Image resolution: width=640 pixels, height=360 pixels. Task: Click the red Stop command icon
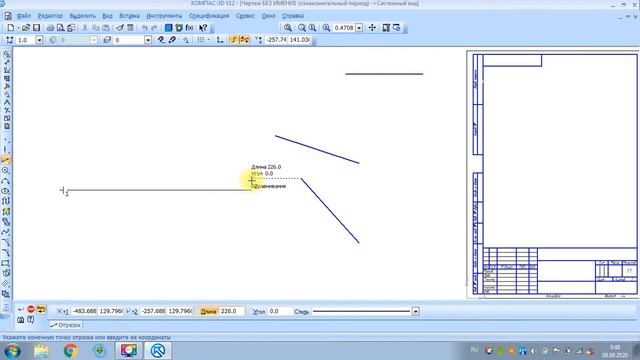(31, 309)
